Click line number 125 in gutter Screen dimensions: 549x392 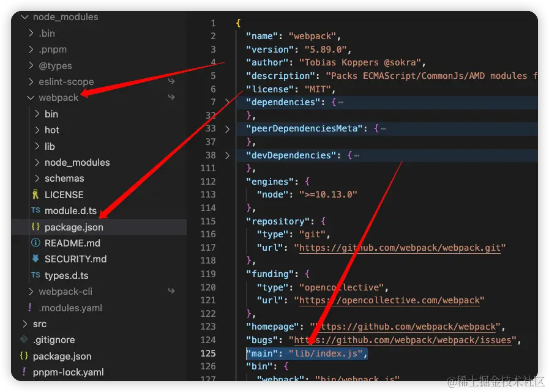tap(208, 353)
